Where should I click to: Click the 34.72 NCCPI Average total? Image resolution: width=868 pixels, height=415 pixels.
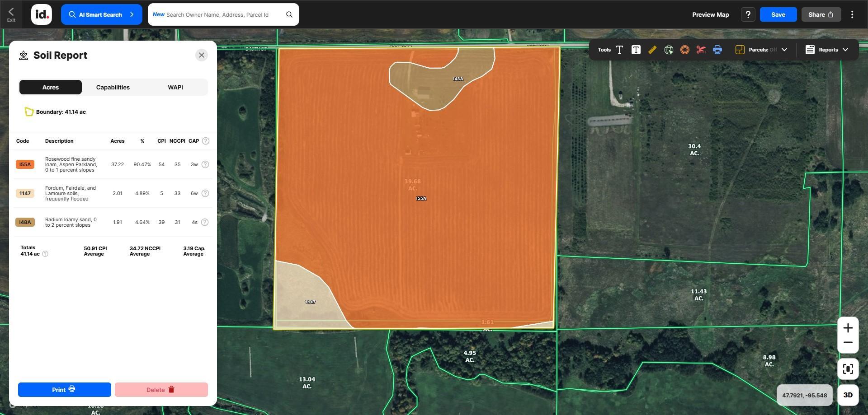point(145,251)
